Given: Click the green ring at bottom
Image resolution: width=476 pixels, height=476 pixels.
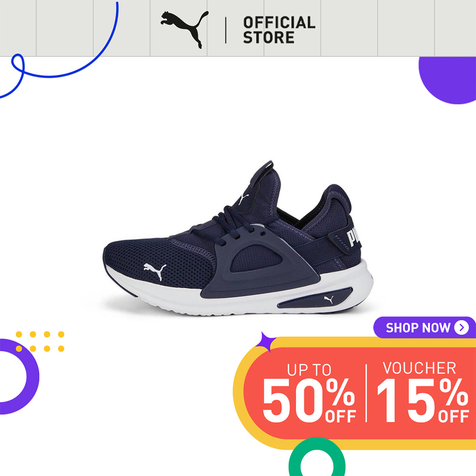Looking at the screenshot, I should [x=317, y=457].
